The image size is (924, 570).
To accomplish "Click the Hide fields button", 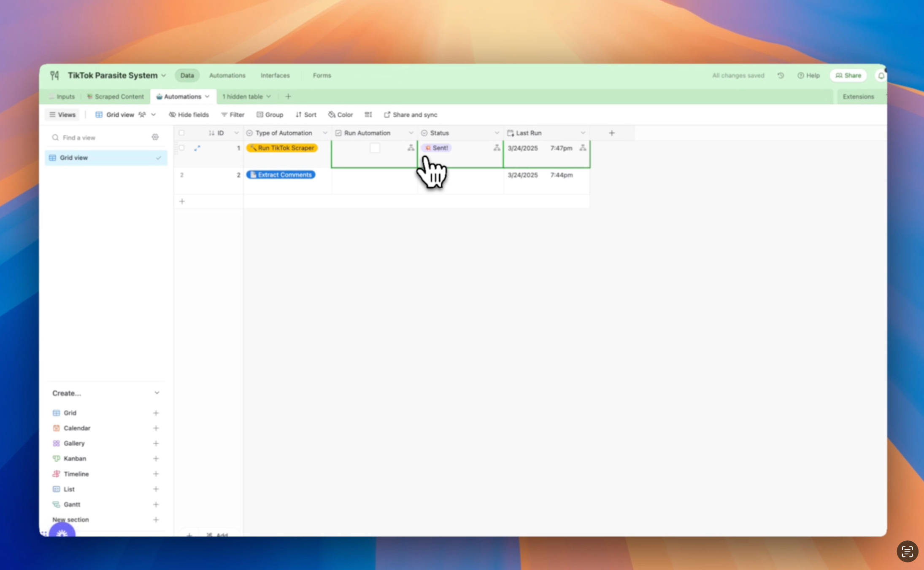I will [x=189, y=115].
